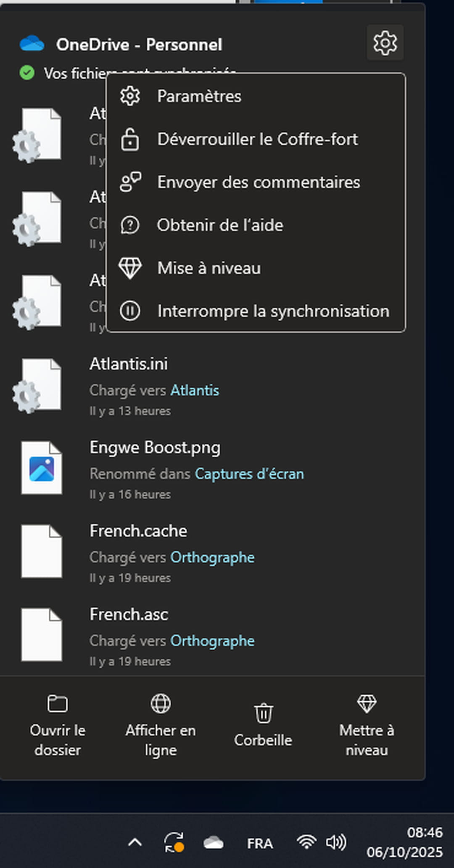This screenshot has height=868, width=454.
Task: Click Orthographe link under French.asc
Action: [x=212, y=641]
